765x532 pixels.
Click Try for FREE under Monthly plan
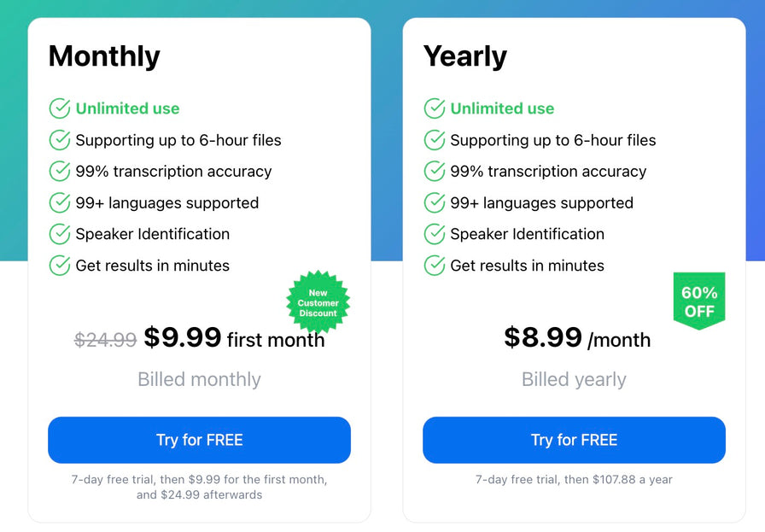[199, 440]
